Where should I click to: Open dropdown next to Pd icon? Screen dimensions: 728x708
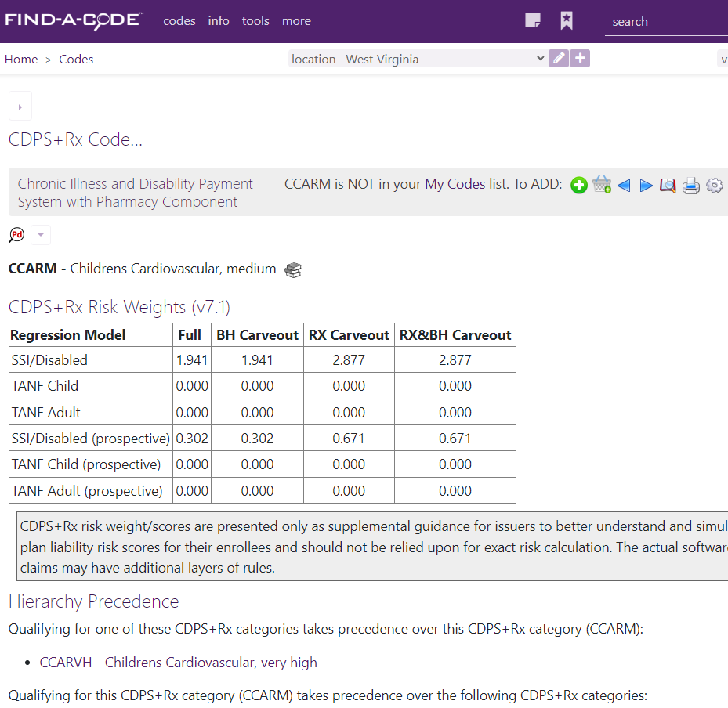point(41,235)
